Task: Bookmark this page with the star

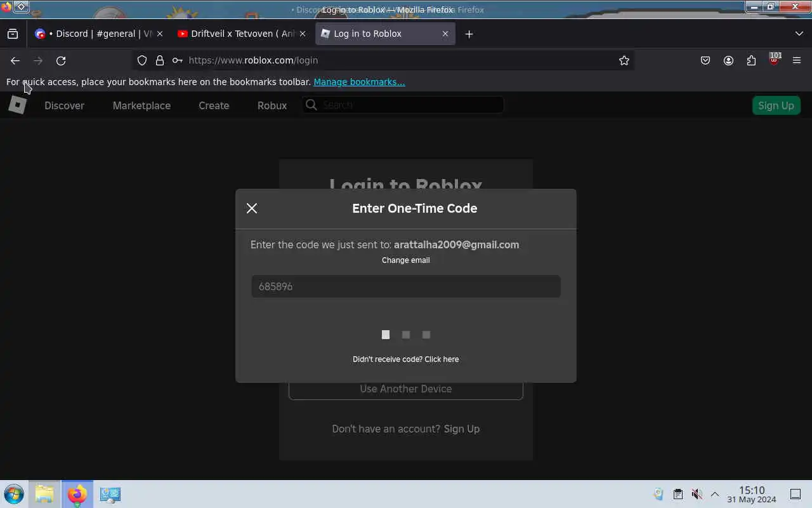Action: 624,60
